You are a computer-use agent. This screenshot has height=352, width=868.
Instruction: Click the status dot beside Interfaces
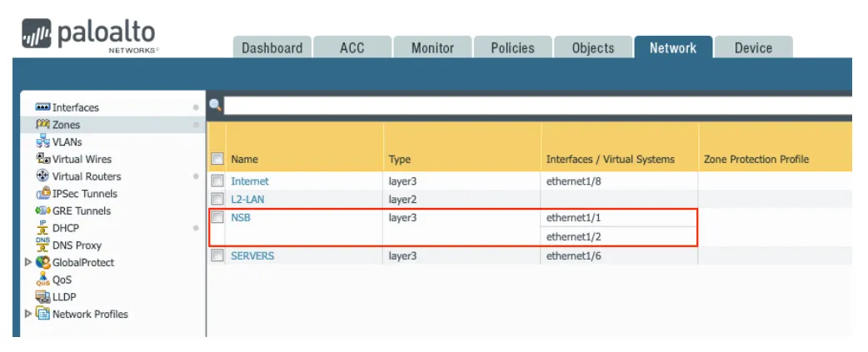click(x=196, y=107)
